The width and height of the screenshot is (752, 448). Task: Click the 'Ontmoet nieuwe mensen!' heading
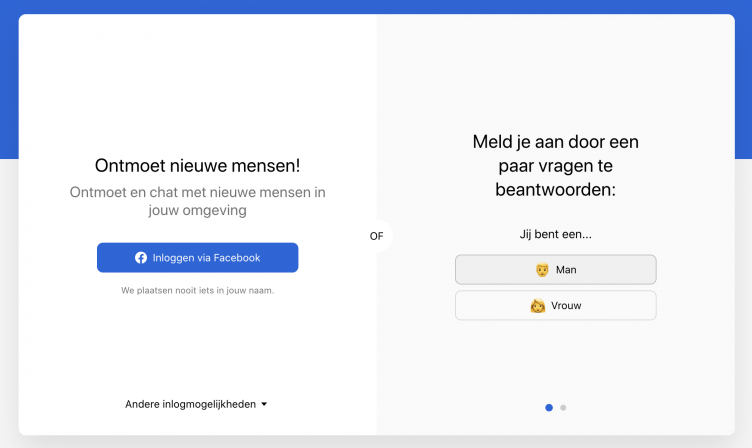197,166
